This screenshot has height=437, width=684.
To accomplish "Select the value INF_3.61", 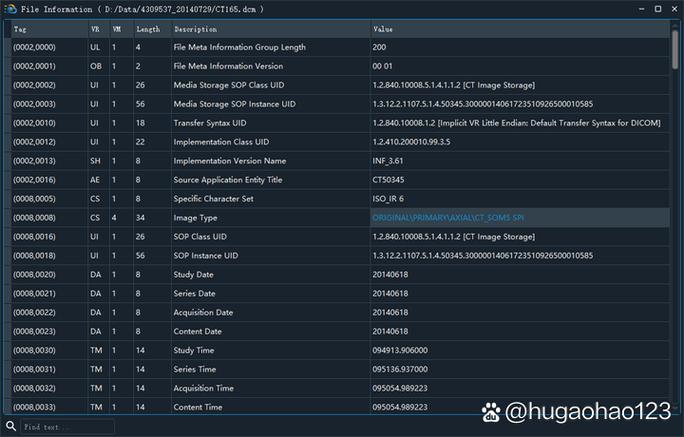I will pyautogui.click(x=387, y=161).
